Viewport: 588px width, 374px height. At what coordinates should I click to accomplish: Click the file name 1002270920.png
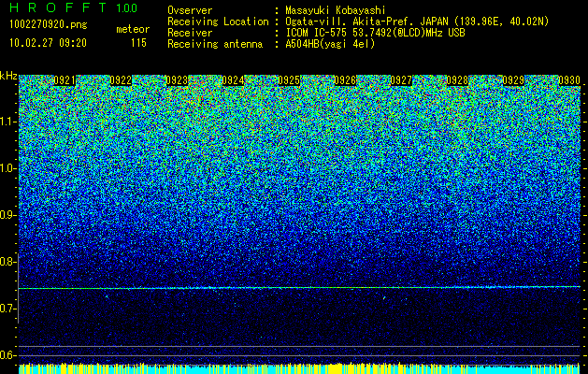pyautogui.click(x=49, y=24)
